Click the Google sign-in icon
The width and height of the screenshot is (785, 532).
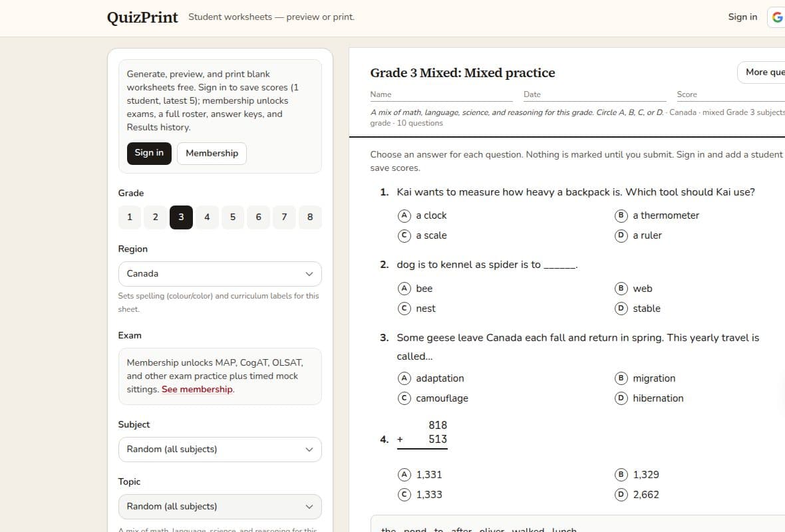click(777, 17)
